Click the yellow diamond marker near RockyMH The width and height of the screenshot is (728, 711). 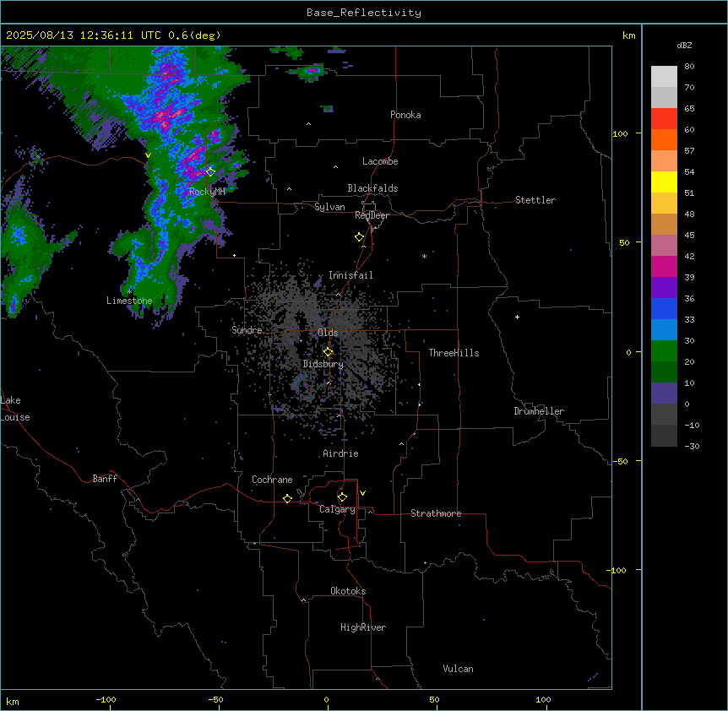coord(210,171)
